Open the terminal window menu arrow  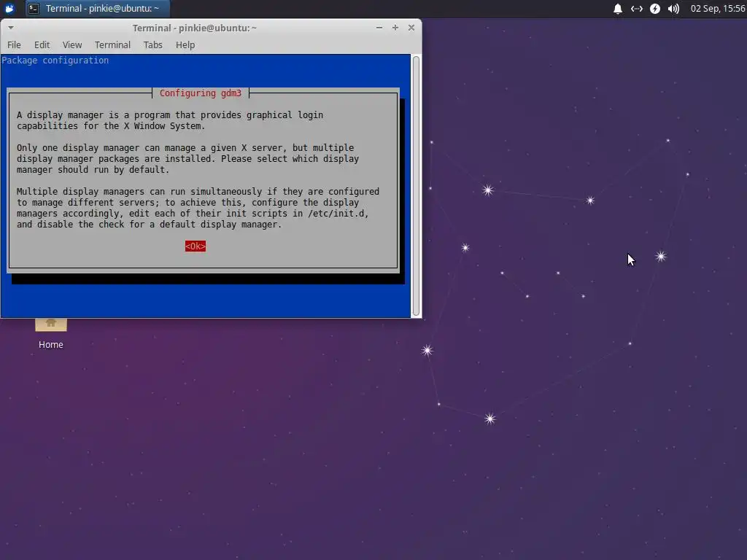10,28
